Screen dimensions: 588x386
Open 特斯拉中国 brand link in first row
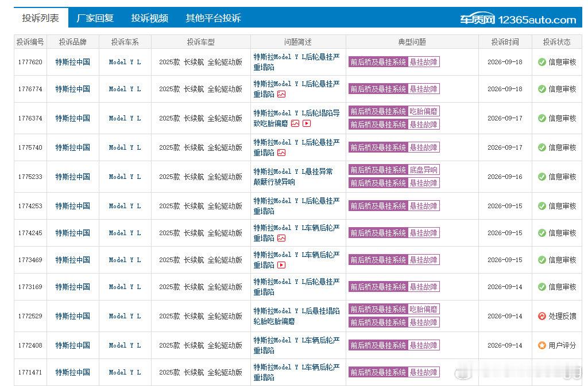tap(73, 62)
